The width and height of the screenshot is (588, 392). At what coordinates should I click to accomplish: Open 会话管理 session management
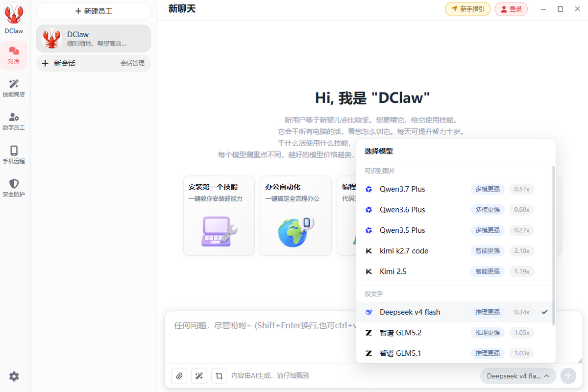pyautogui.click(x=133, y=63)
